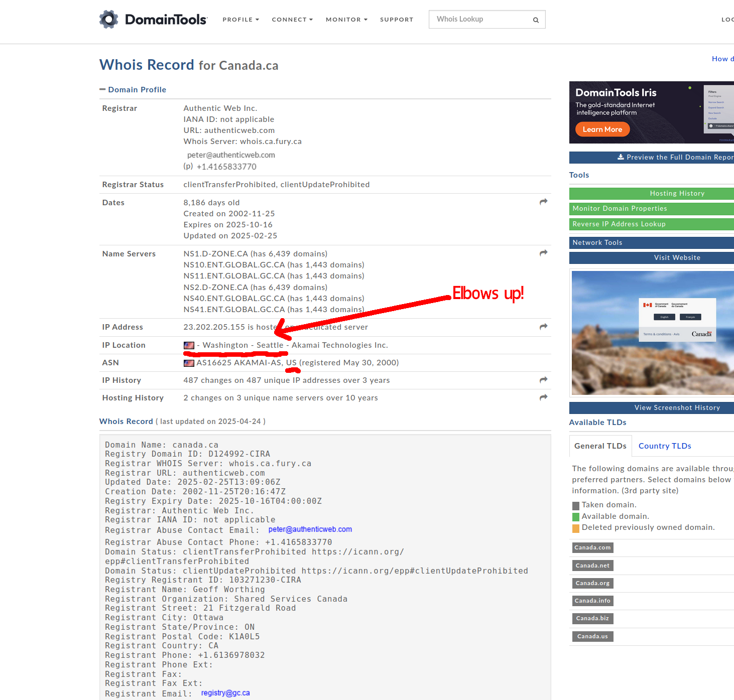Click the search magnifier icon

[536, 20]
